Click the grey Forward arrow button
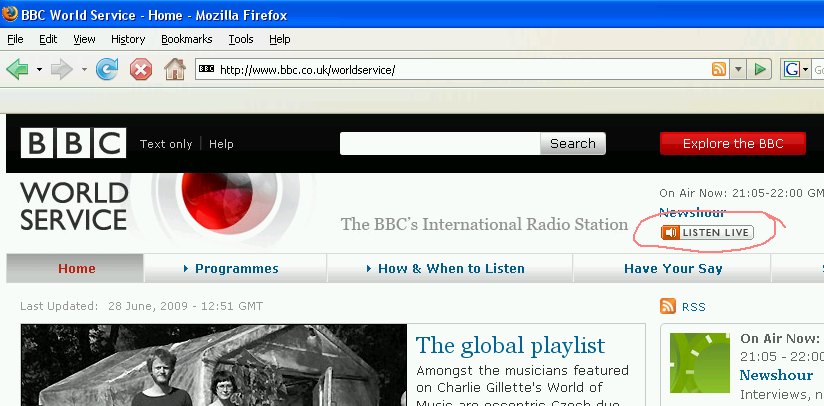824x406 pixels. (x=61, y=69)
